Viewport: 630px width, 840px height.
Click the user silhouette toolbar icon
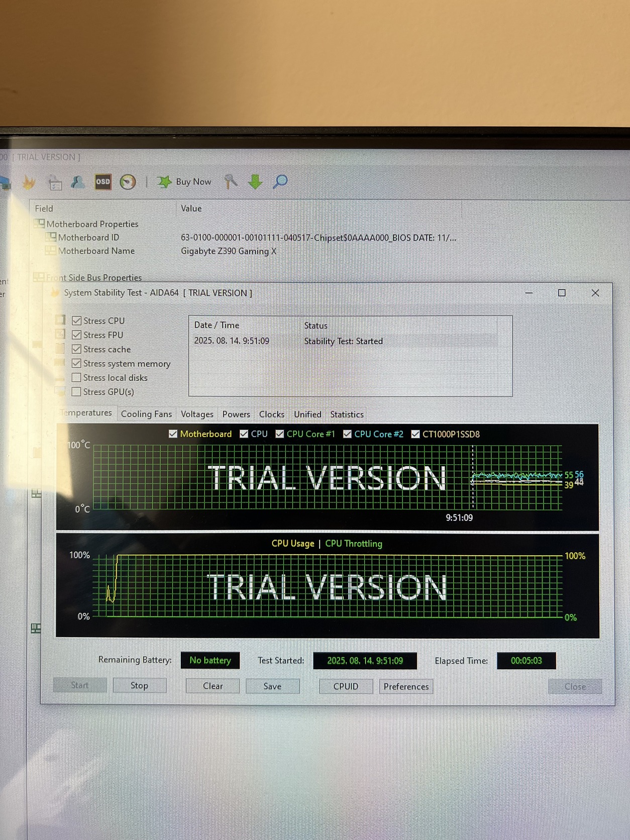pyautogui.click(x=77, y=182)
